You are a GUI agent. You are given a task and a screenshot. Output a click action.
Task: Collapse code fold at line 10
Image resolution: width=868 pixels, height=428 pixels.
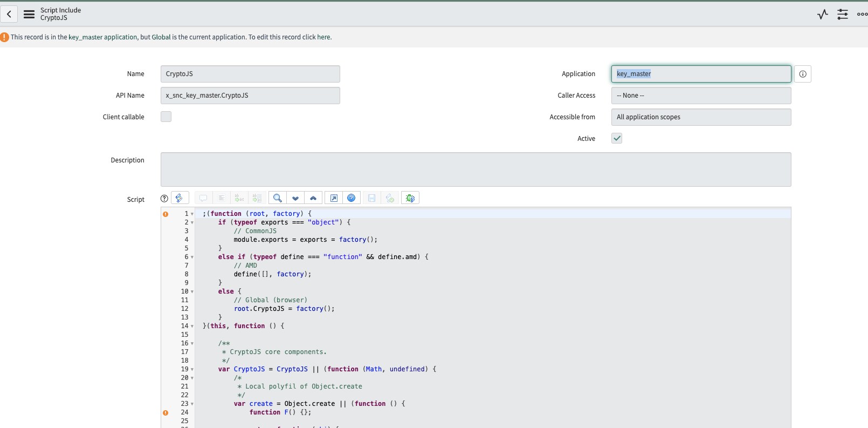(192, 291)
